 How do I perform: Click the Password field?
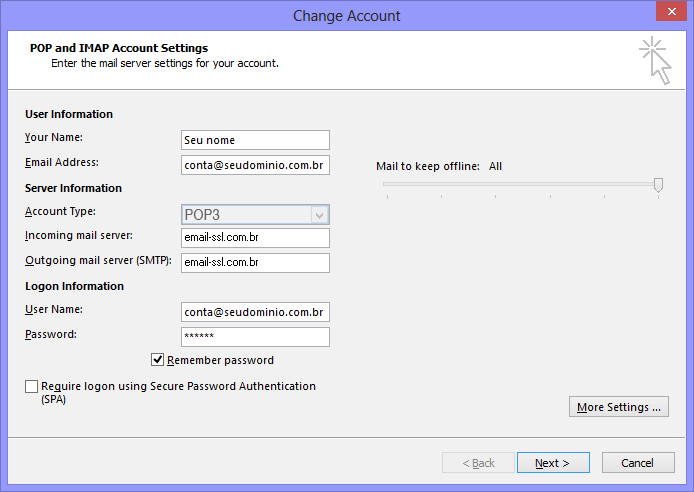(255, 337)
